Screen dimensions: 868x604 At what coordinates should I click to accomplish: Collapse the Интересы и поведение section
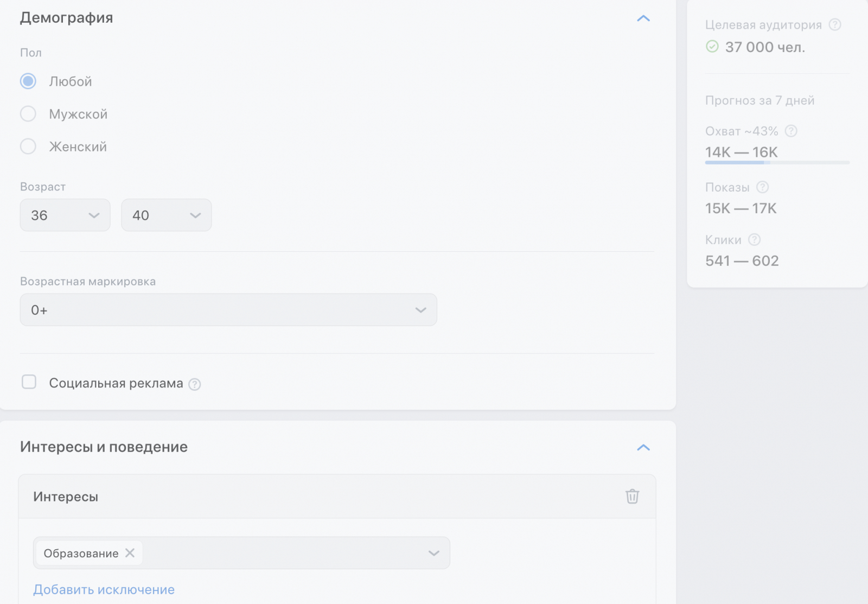[643, 448]
